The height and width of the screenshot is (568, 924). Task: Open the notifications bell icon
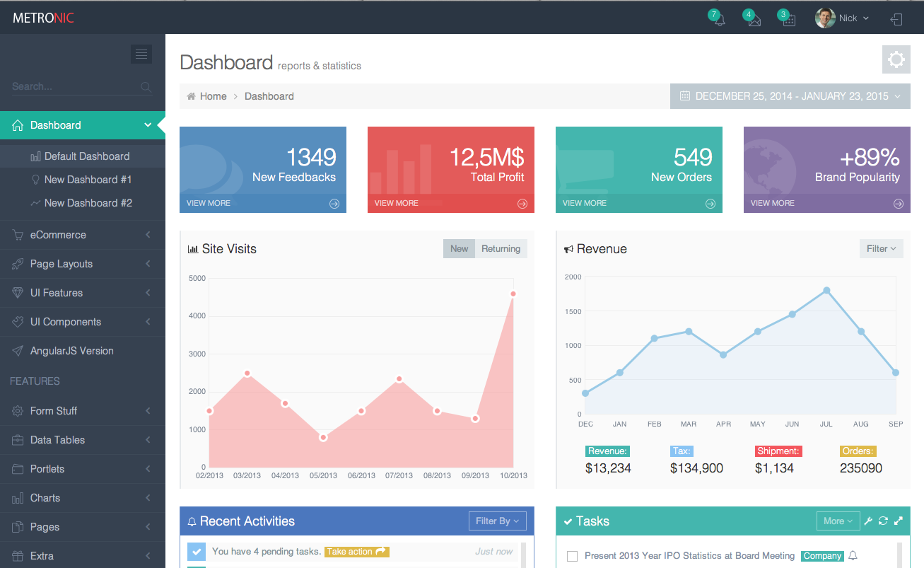(x=719, y=19)
